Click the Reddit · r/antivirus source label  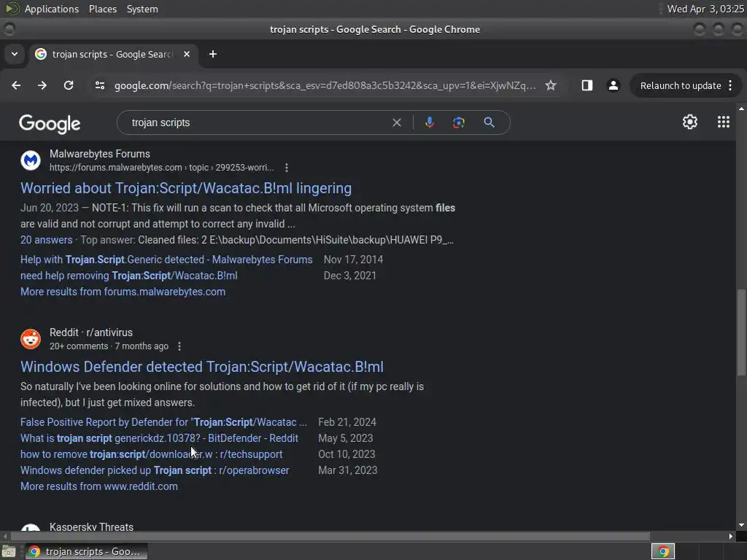click(91, 332)
